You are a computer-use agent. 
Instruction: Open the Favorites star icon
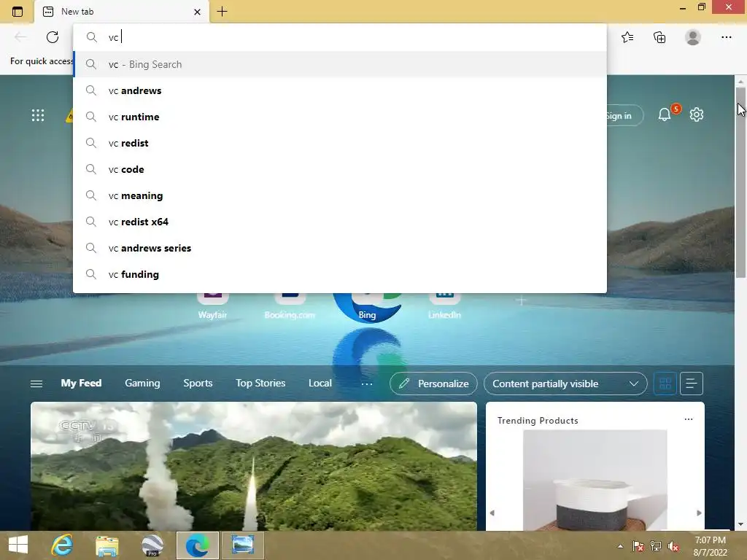[627, 37]
